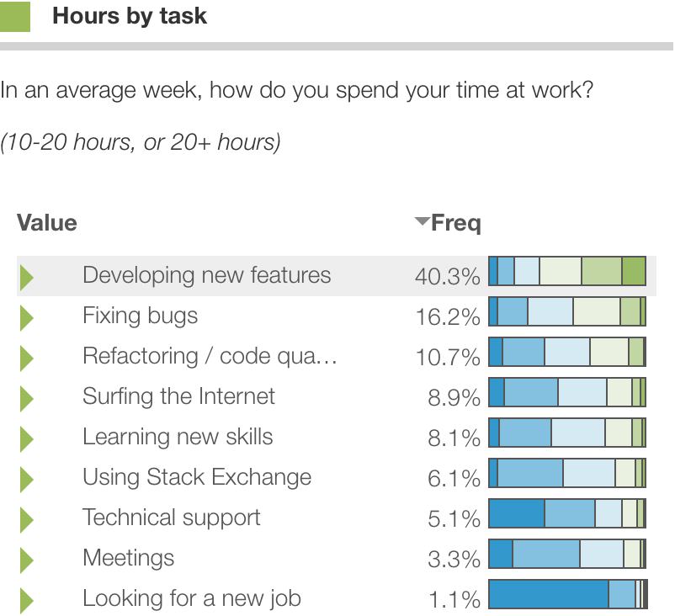Select the Fixing bugs label

[x=140, y=316]
